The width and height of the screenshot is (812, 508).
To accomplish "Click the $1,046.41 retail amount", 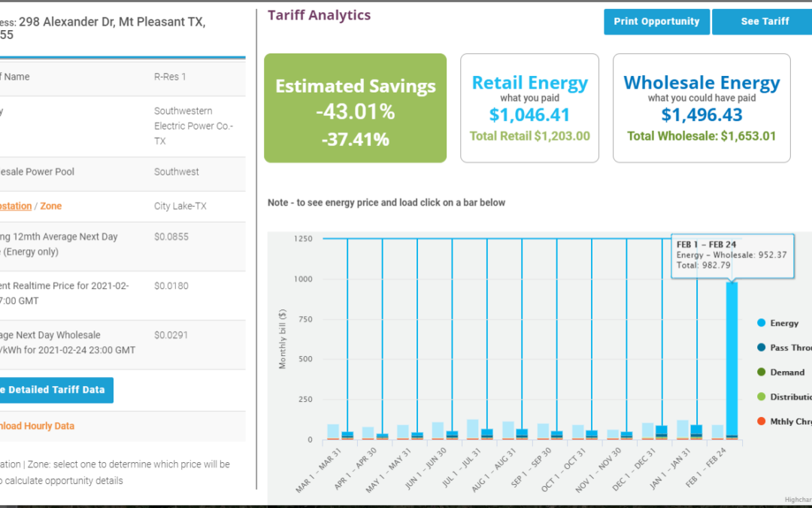I will point(529,114).
